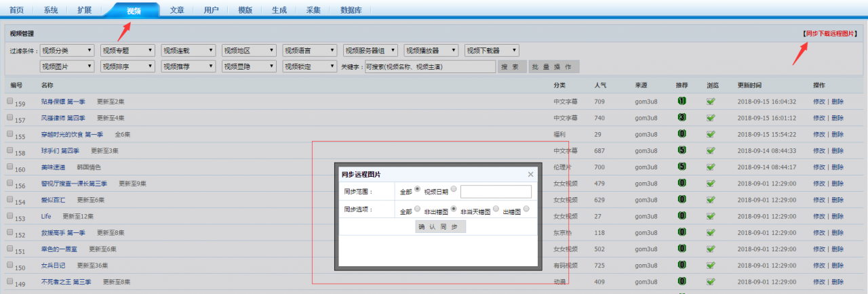
Task: Click the recommend level icon for video 160
Action: tap(682, 167)
